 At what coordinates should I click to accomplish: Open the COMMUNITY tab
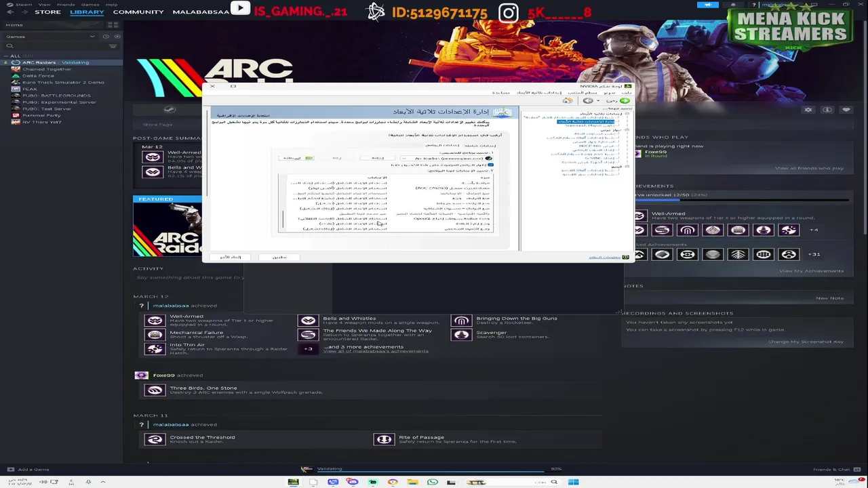tap(138, 12)
